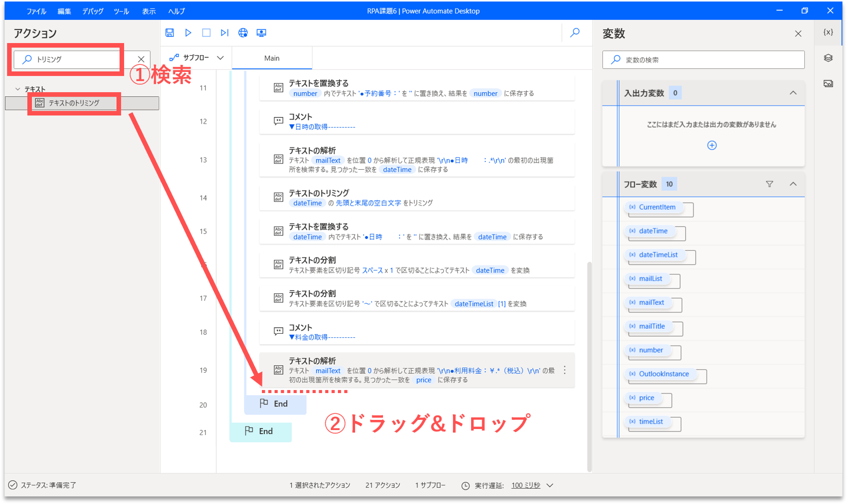This screenshot has width=847, height=504.
Task: Open the images panel icon
Action: click(828, 84)
